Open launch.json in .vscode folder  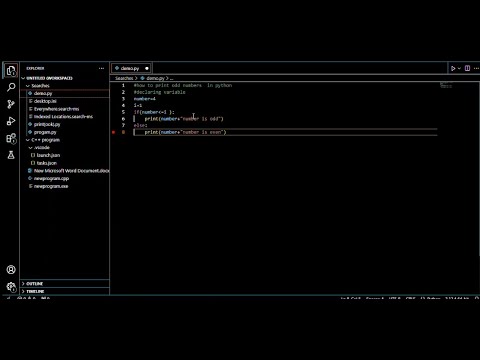(x=65, y=155)
